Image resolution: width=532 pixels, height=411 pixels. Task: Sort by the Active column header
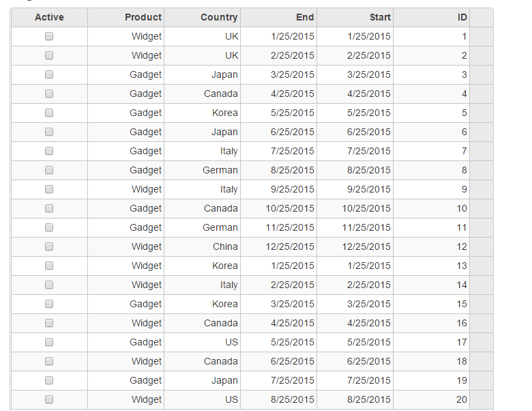tap(49, 18)
